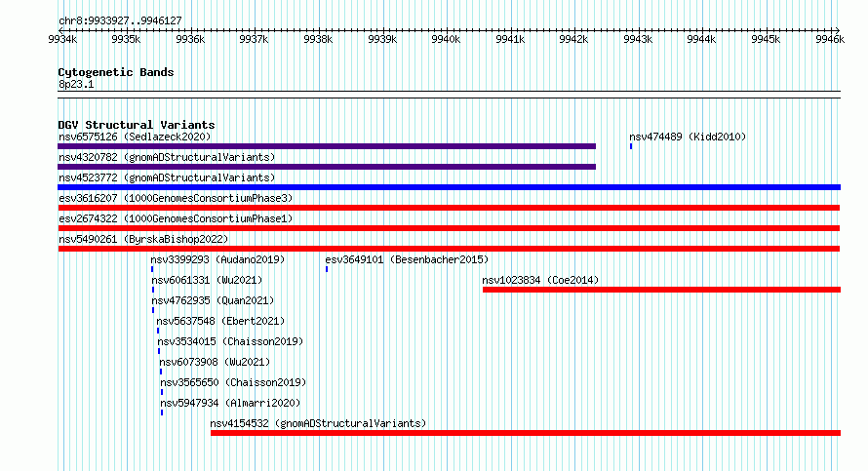Open esv2674322 (1000GenomesConsortiumPhase1) label

pyautogui.click(x=176, y=218)
